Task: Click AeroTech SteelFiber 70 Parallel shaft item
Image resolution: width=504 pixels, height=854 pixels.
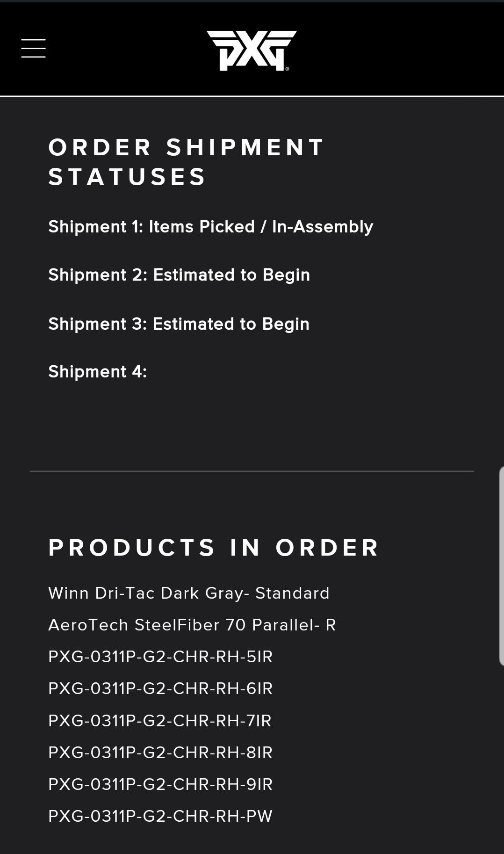Action: (x=192, y=625)
